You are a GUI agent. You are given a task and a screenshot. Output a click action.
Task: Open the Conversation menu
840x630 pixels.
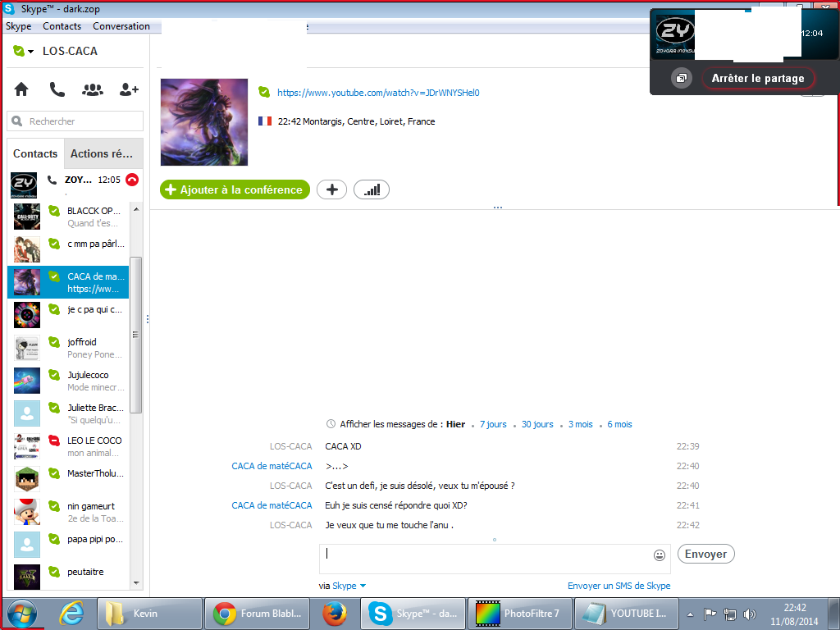pyautogui.click(x=121, y=26)
